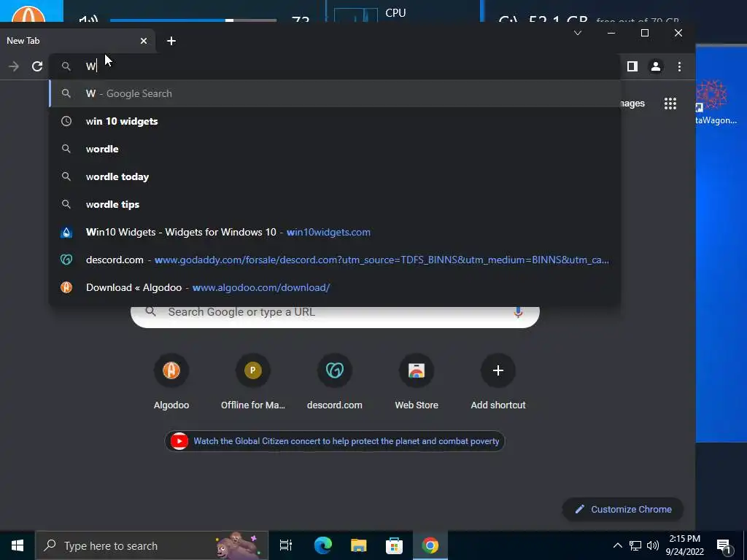Reload the page with the refresh icon
The height and width of the screenshot is (560, 747).
37,66
